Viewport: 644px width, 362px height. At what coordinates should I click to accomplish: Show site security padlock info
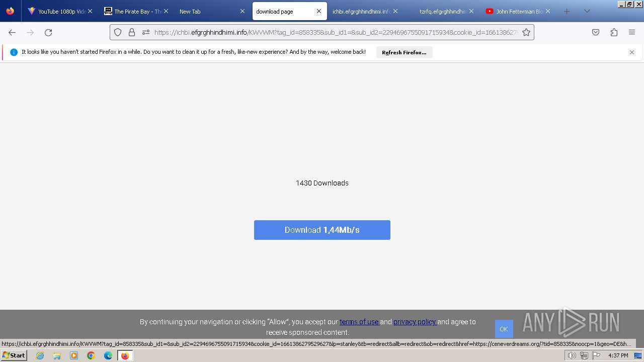(132, 32)
